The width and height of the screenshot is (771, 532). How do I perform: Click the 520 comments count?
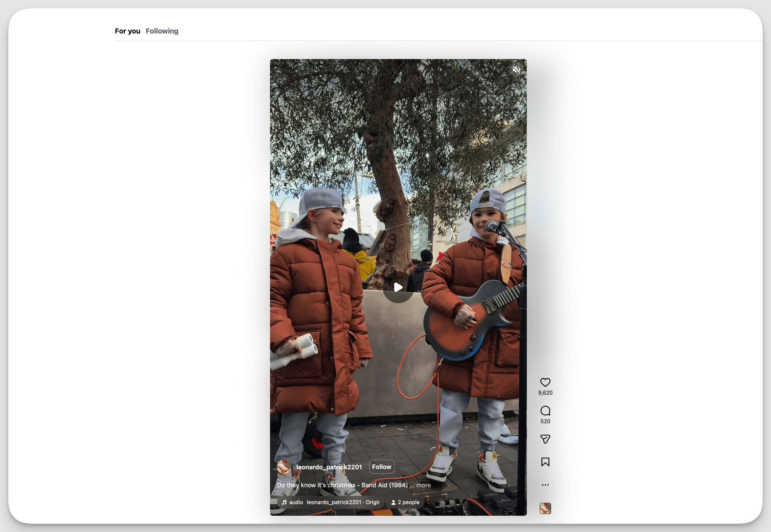tap(545, 421)
